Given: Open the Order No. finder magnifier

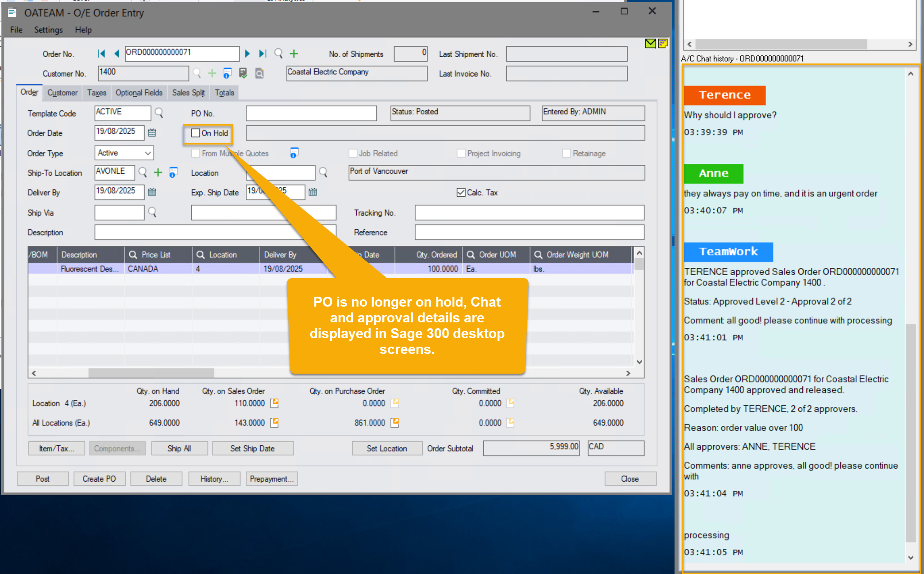Looking at the screenshot, I should tap(278, 54).
